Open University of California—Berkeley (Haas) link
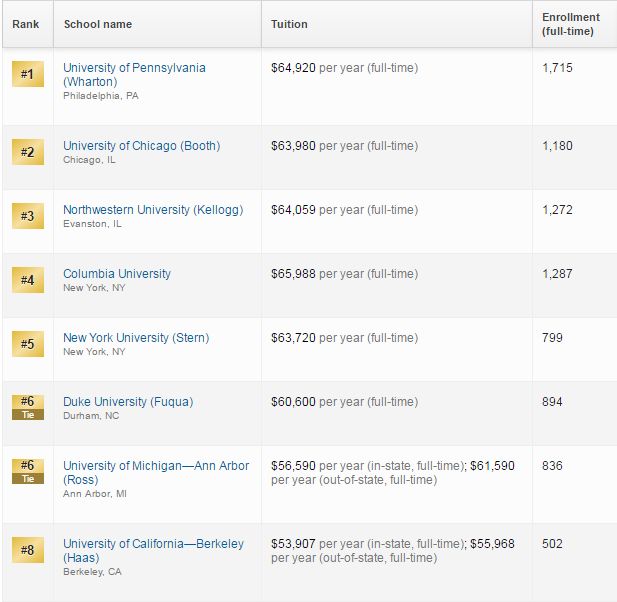The image size is (617, 602). (x=153, y=550)
